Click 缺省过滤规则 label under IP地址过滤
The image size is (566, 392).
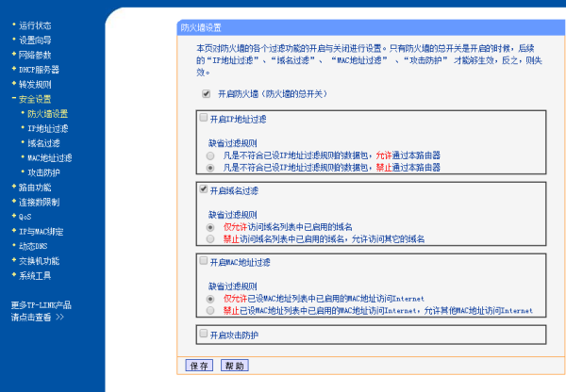coord(232,143)
